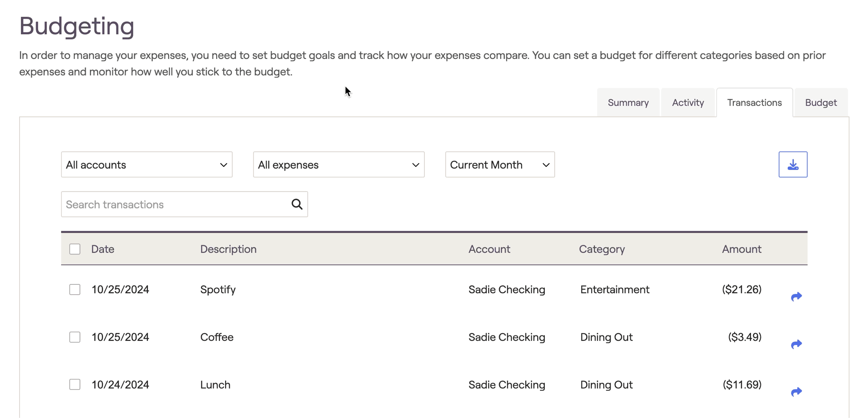Sort by the Amount column header
The image size is (868, 418).
[x=742, y=249]
